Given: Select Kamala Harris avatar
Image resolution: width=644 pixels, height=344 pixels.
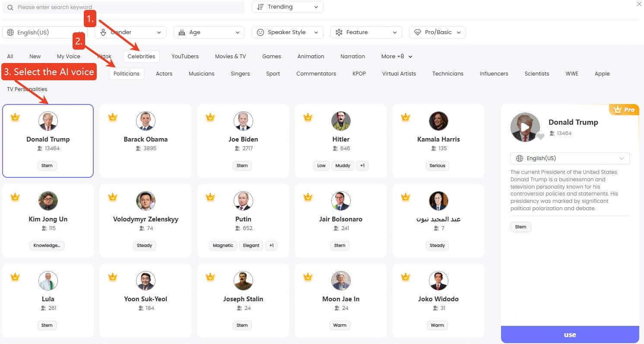Looking at the screenshot, I should click(x=438, y=121).
